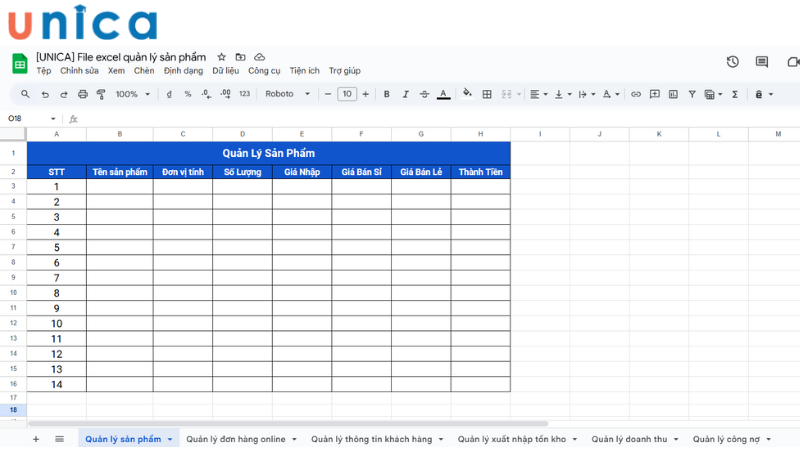The width and height of the screenshot is (800, 450).
Task: Click the merge cells icon
Action: (506, 94)
